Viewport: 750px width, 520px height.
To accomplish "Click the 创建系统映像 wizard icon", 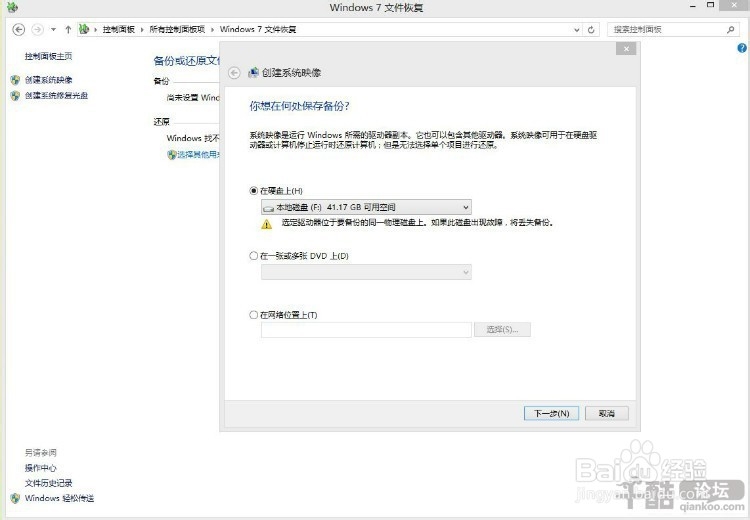I will 253,73.
